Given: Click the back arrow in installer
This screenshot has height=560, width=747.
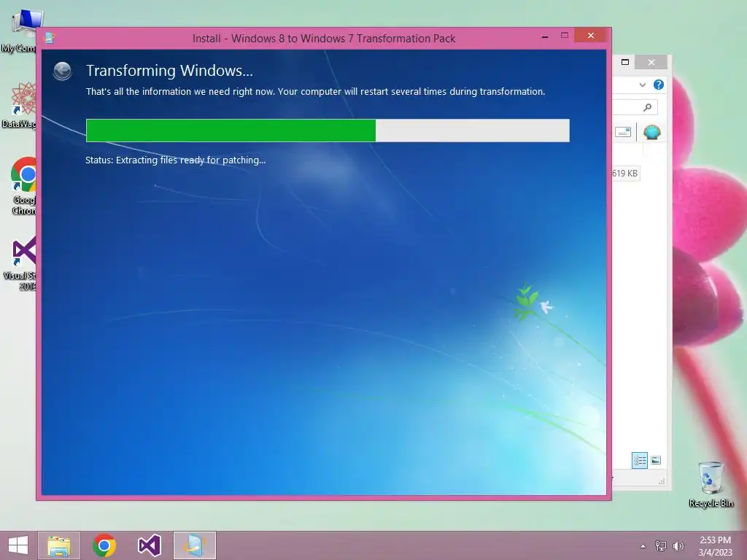Looking at the screenshot, I should [x=63, y=71].
